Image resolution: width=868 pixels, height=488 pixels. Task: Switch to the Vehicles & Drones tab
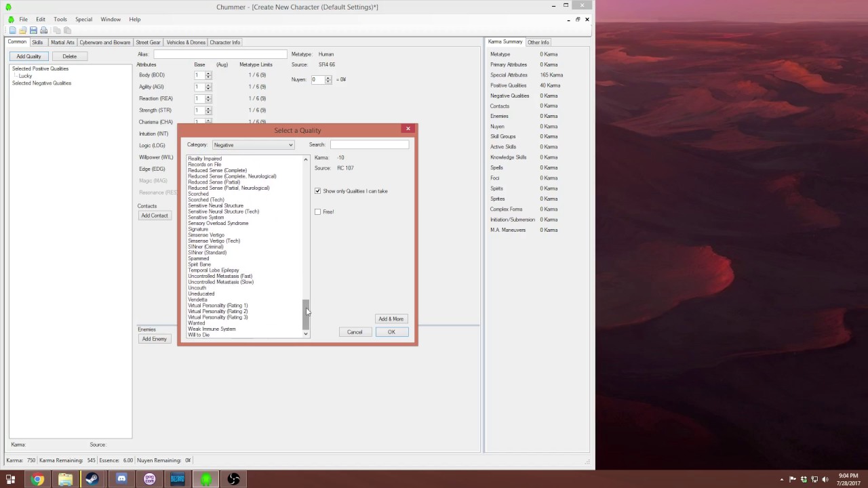coord(186,43)
